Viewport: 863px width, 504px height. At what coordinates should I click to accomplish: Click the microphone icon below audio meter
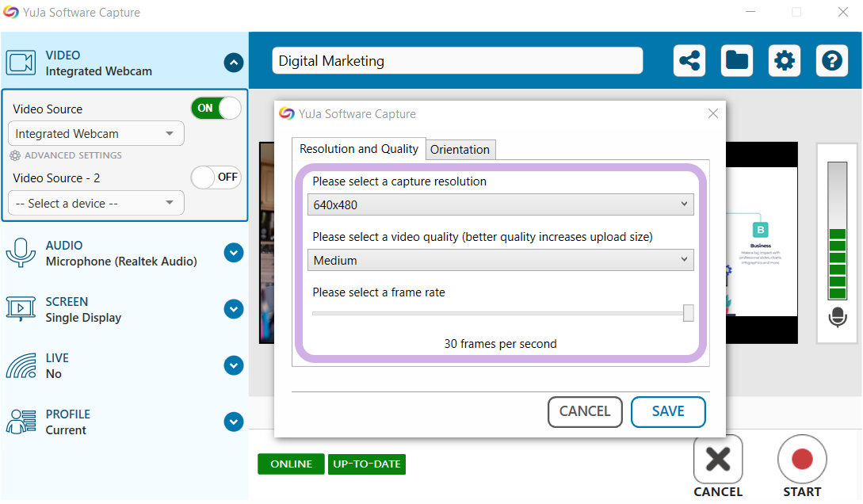pos(837,317)
